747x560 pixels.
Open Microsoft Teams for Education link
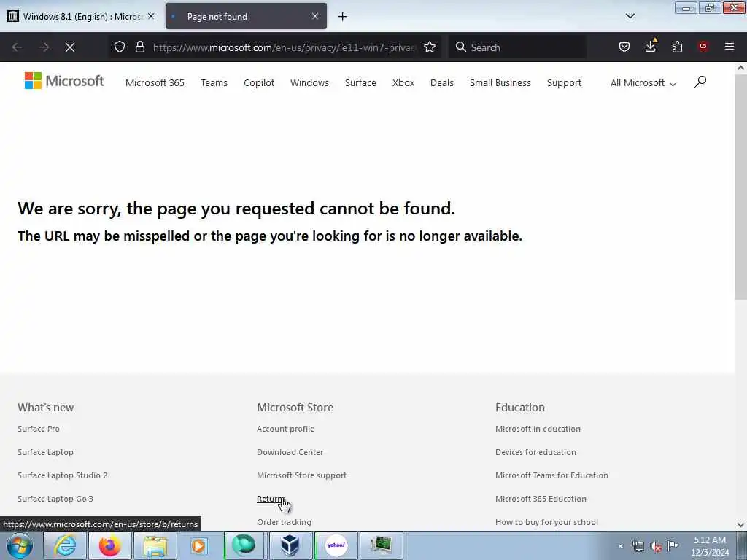(551, 475)
